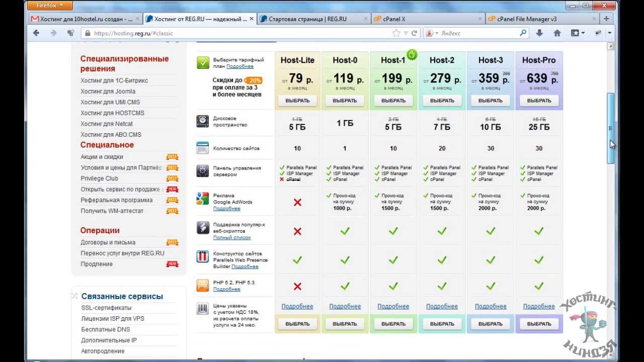The image size is (644, 362).
Task: Open 'Подробнее' link in Host-Pro column
Action: click(539, 306)
